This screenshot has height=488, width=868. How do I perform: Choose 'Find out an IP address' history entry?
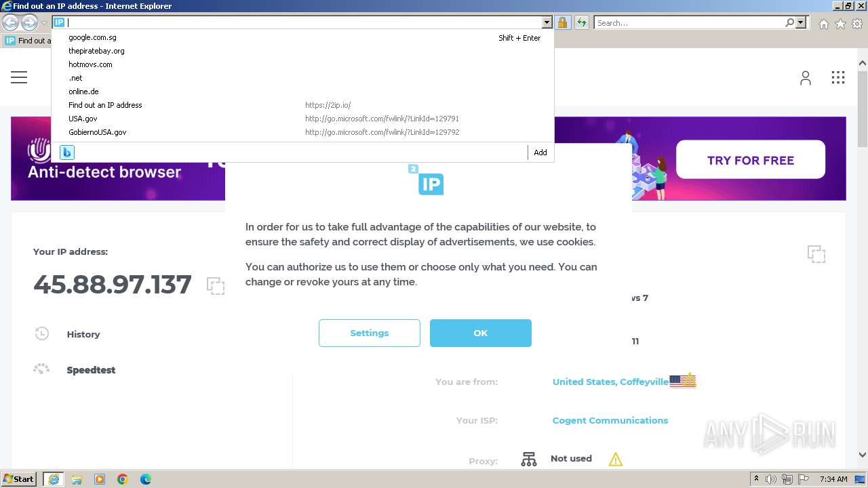pyautogui.click(x=302, y=105)
